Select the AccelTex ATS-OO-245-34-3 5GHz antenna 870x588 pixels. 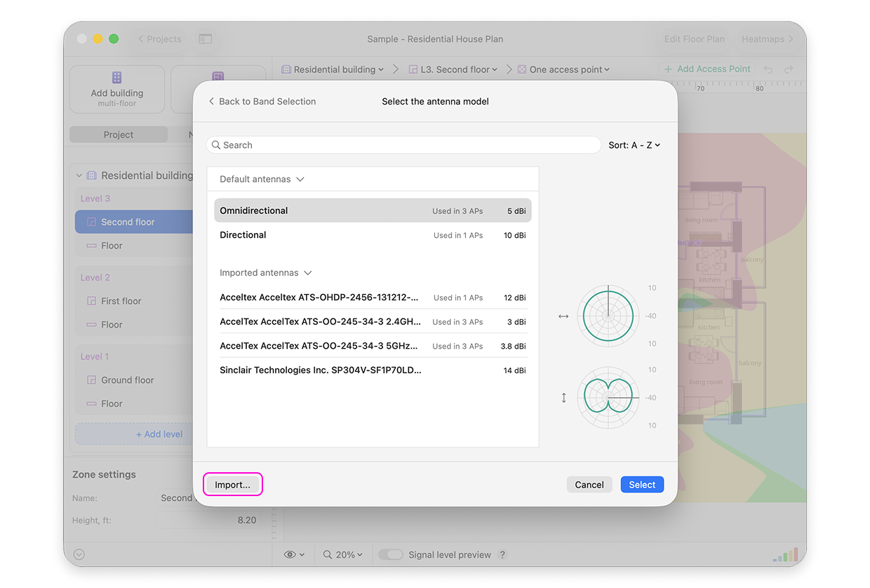coord(373,346)
